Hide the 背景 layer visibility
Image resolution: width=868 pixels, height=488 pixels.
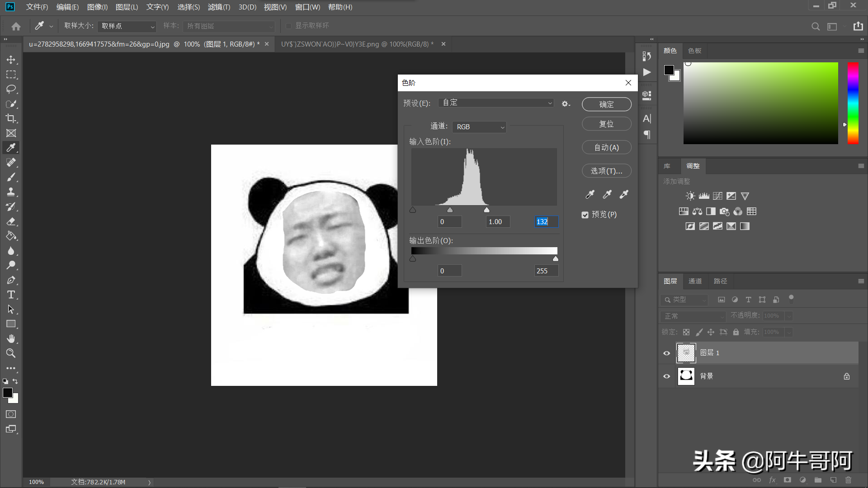point(666,376)
